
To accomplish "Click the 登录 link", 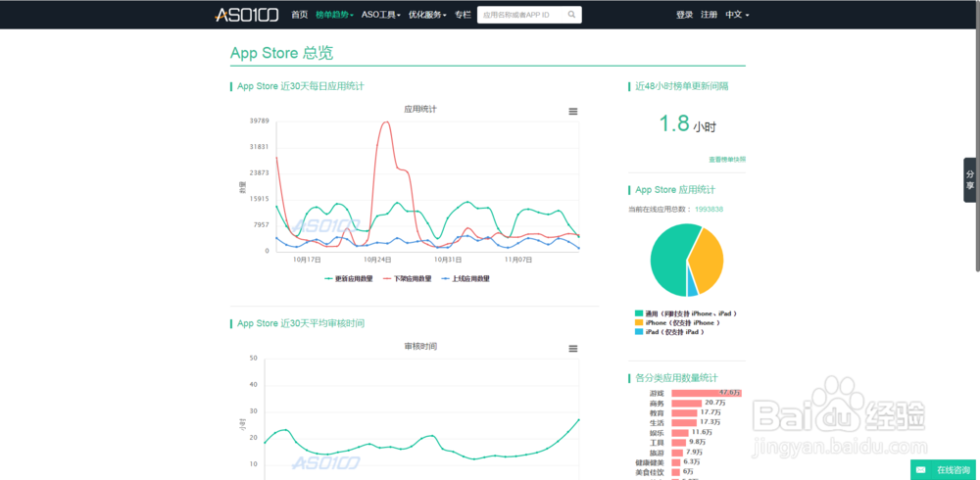I will [684, 15].
